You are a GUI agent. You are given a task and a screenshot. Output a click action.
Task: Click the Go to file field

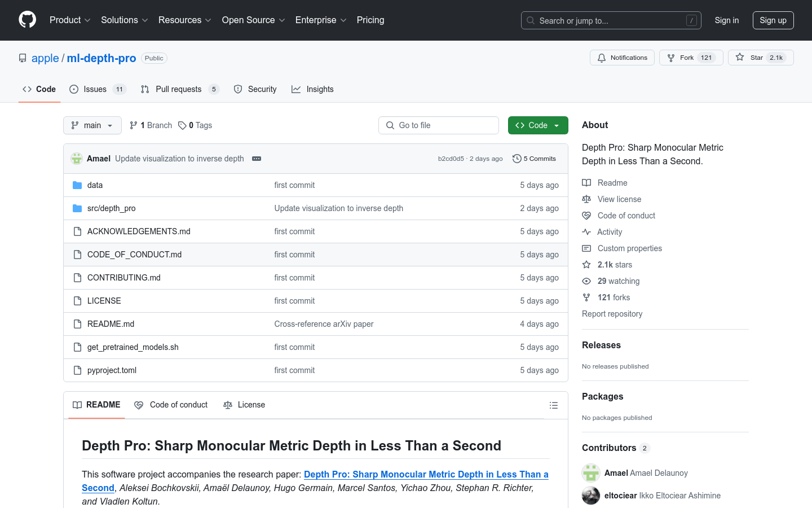point(439,125)
